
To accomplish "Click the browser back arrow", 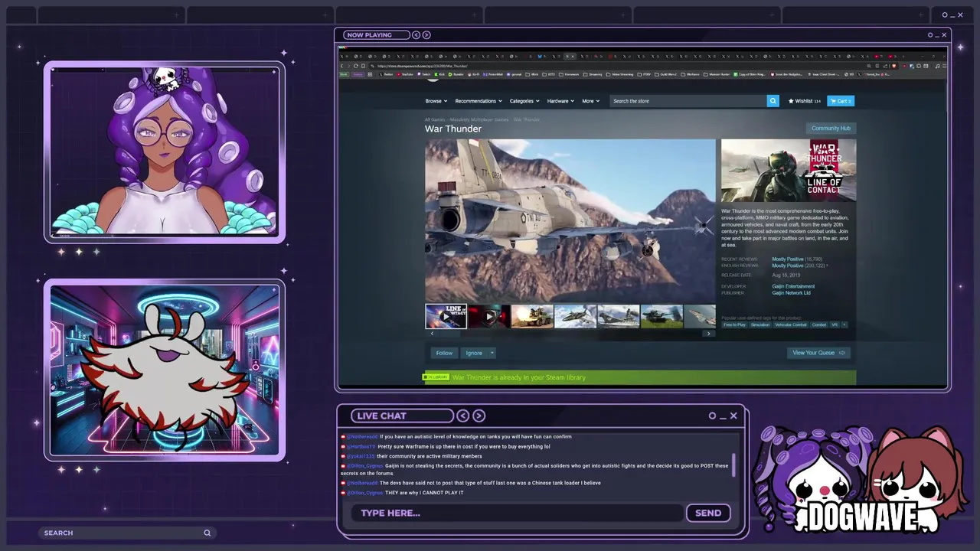I will 342,66.
